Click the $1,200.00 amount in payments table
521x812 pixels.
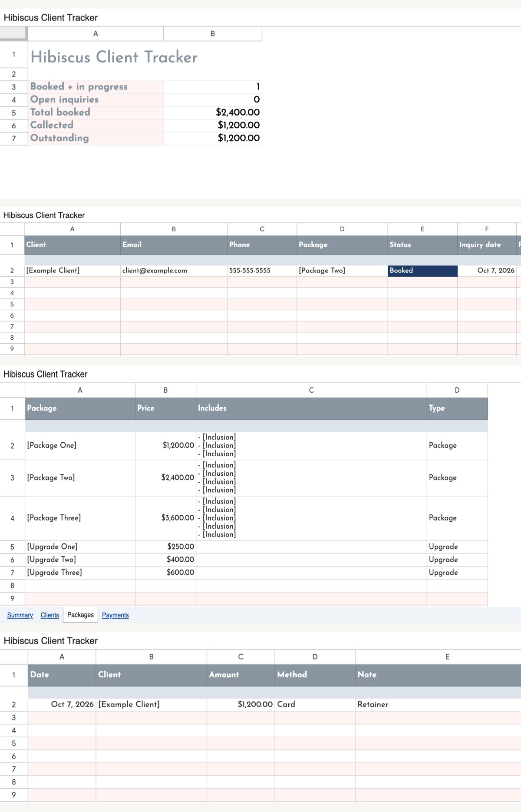click(241, 704)
